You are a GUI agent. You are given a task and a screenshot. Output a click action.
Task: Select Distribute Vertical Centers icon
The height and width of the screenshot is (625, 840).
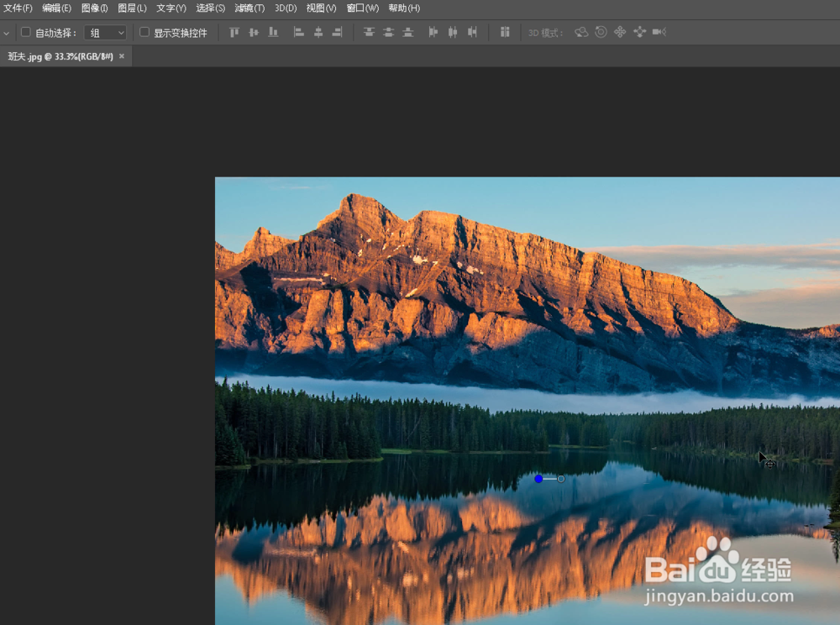tap(388, 32)
